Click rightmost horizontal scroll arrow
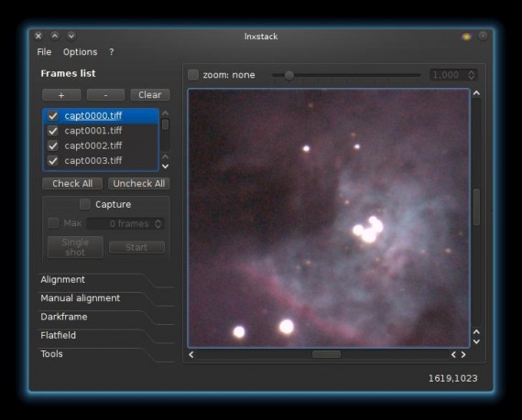Viewport: 522px width, 420px height. pyautogui.click(x=463, y=355)
